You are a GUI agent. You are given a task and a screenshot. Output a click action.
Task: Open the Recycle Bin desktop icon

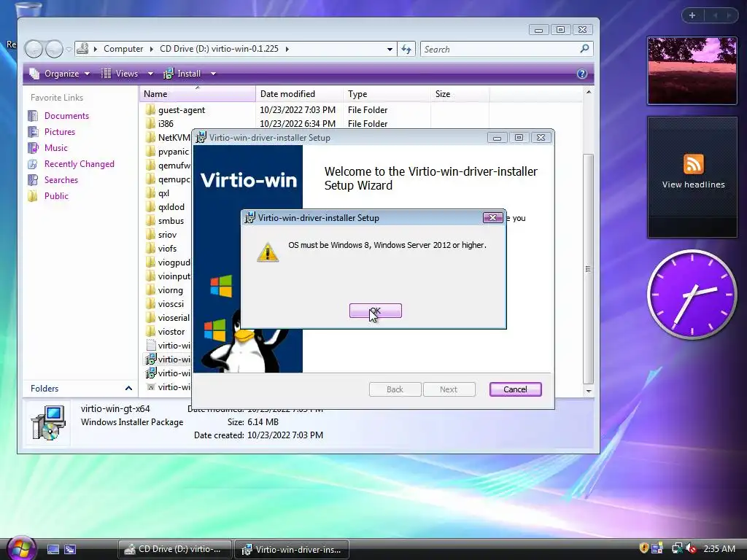pyautogui.click(x=28, y=9)
